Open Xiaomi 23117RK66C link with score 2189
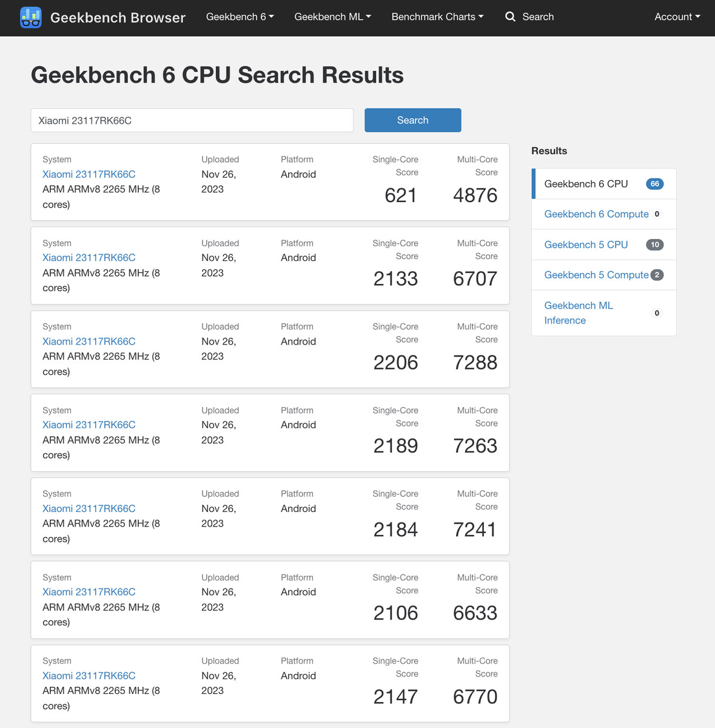The height and width of the screenshot is (728, 715). coord(89,425)
